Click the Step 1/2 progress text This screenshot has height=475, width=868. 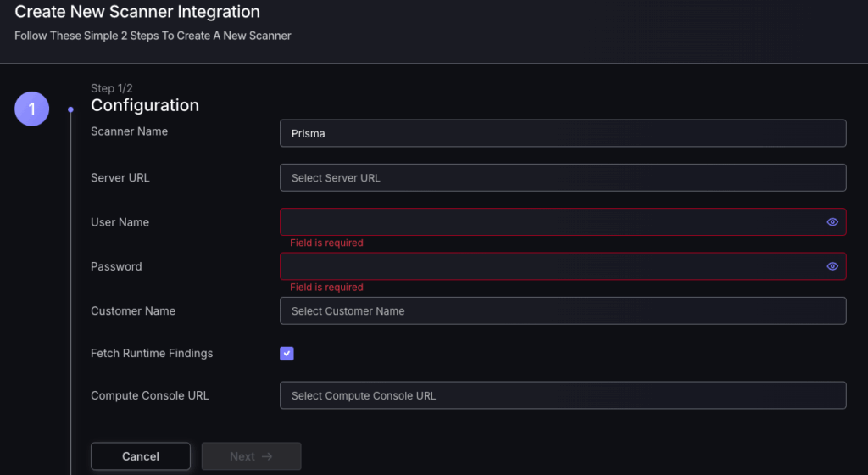click(x=112, y=88)
